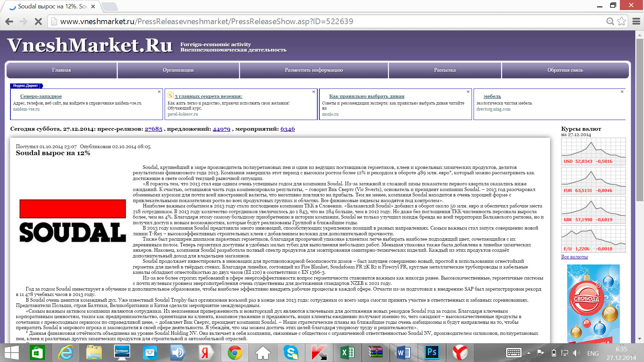The width and height of the screenshot is (644, 362).
Task: Open the 44979 offers count link
Action: tap(221, 129)
